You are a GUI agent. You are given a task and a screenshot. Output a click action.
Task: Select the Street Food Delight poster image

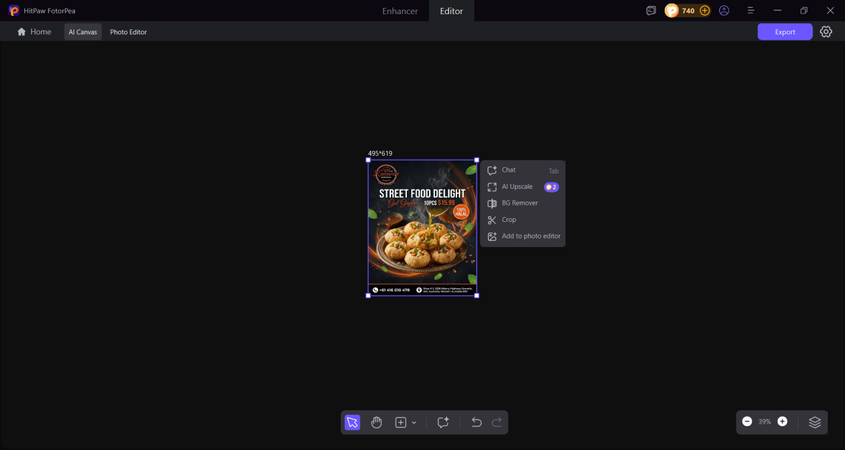coord(422,228)
